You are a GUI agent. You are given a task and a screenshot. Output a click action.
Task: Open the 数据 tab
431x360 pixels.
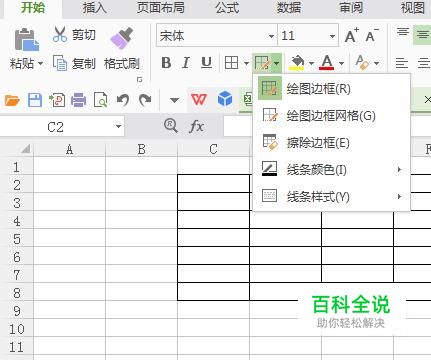[289, 7]
